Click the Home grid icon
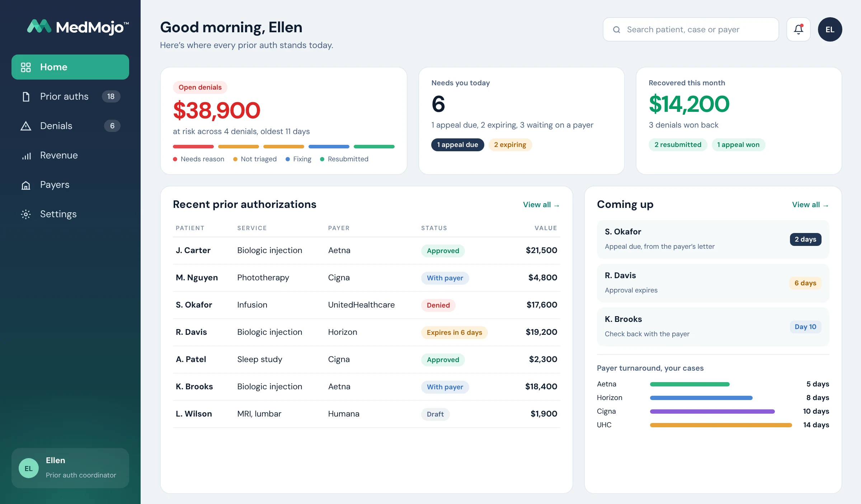 coord(26,67)
